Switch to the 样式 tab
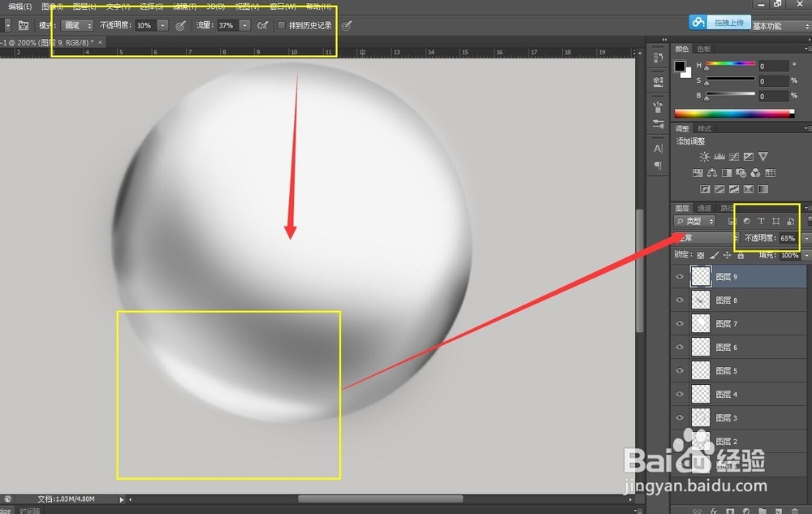812x514 pixels. [704, 128]
